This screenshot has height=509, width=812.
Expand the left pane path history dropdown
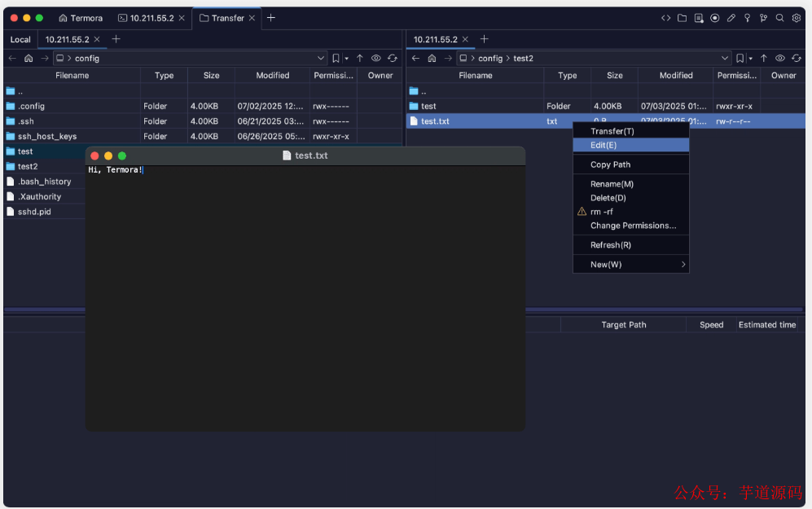coord(321,59)
